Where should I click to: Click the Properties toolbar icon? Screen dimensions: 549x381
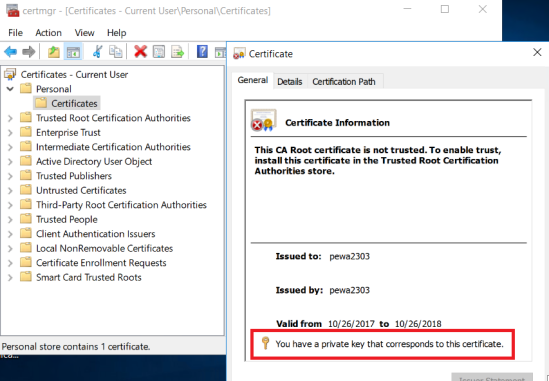coord(159,52)
